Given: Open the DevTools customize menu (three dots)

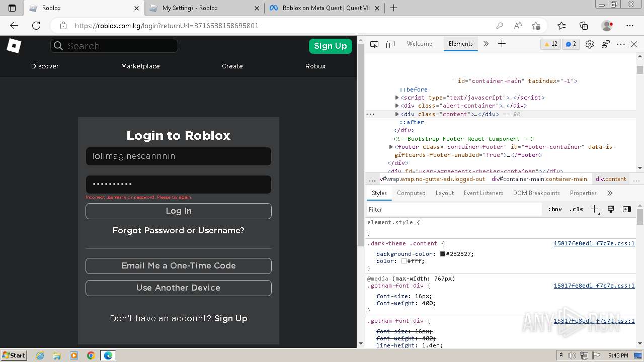Looking at the screenshot, I should pos(621,44).
